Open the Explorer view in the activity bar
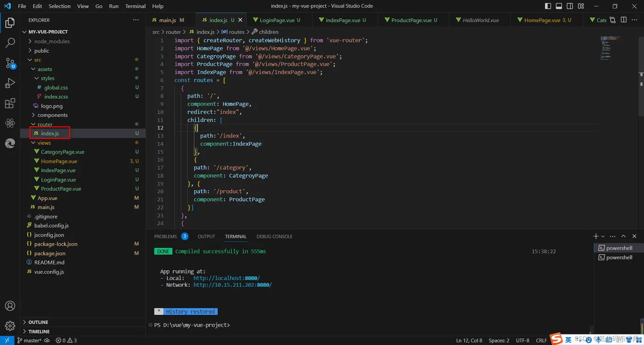The height and width of the screenshot is (345, 644). tap(10, 22)
